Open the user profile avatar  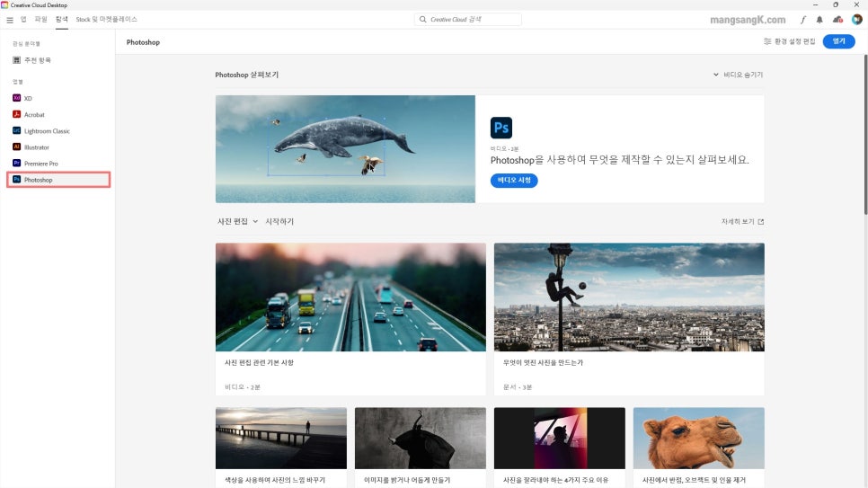pos(857,20)
